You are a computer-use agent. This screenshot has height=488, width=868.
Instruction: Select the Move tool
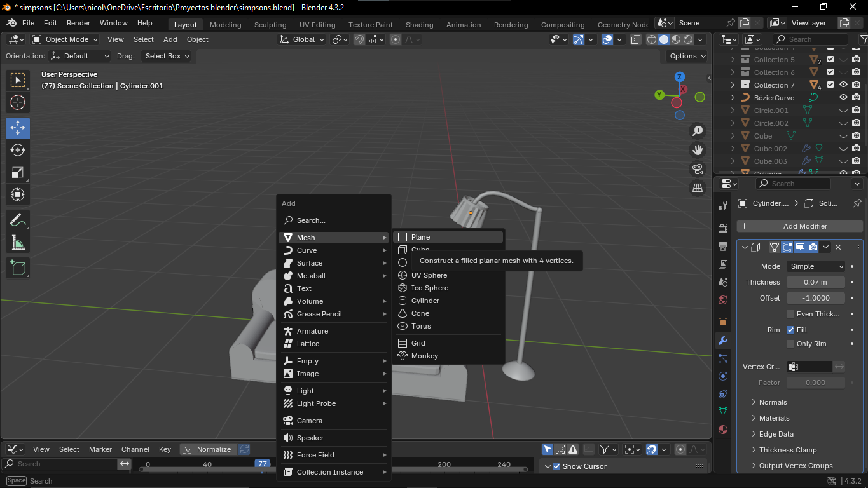pos(18,128)
